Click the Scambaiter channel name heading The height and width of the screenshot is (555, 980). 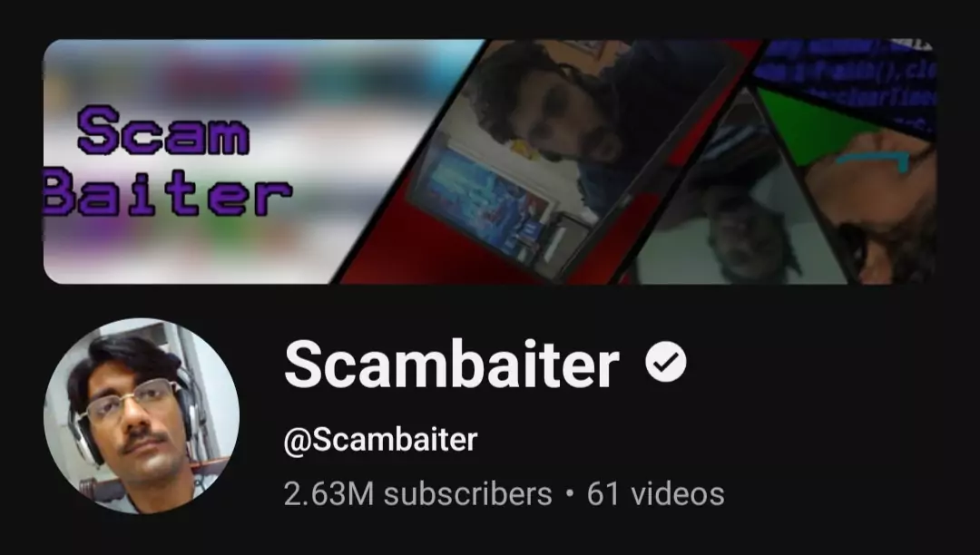coord(452,365)
